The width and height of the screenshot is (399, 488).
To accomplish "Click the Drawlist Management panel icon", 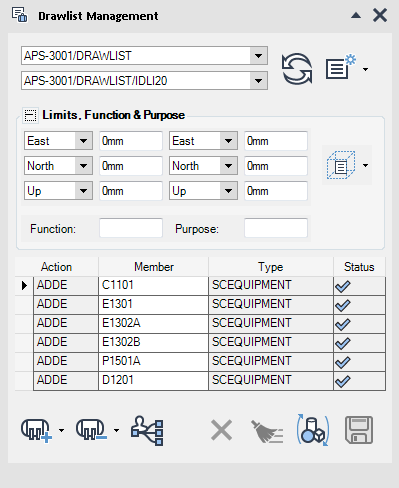I will pyautogui.click(x=20, y=15).
